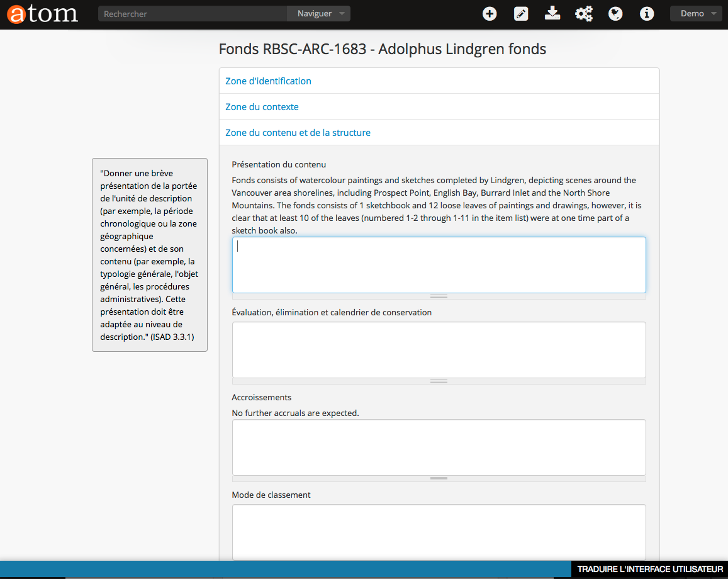Collapse Zone du contenu et de la structure
This screenshot has height=579, width=728.
[298, 133]
